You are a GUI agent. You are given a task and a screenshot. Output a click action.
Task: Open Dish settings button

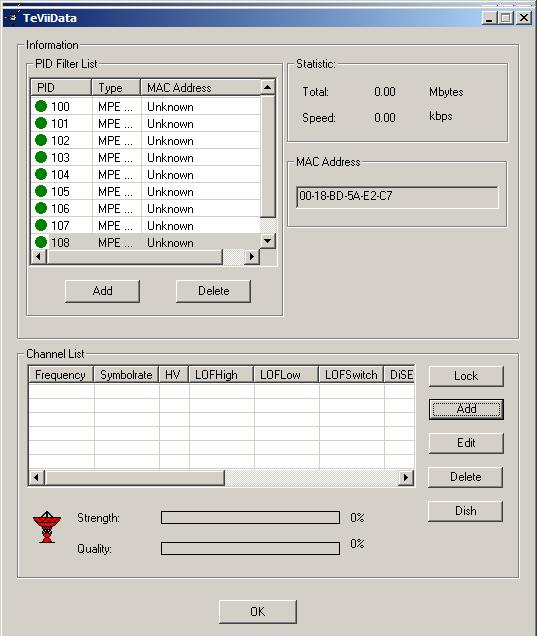[466, 511]
